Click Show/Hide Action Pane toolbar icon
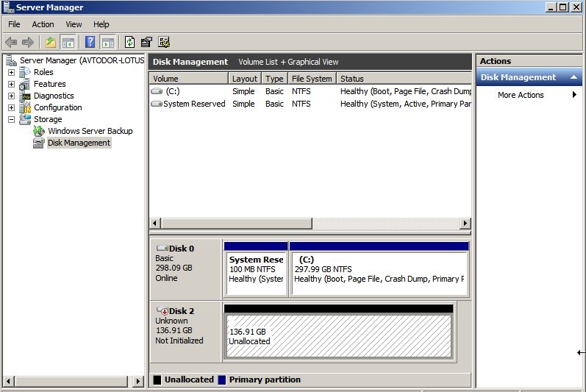The height and width of the screenshot is (392, 586). pos(107,42)
